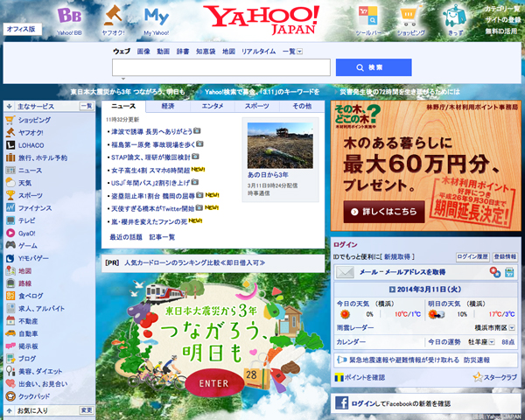Viewport: 525px width, 420px height.
Task: Click the 雨雲レーダー link
Action: pyautogui.click(x=355, y=328)
